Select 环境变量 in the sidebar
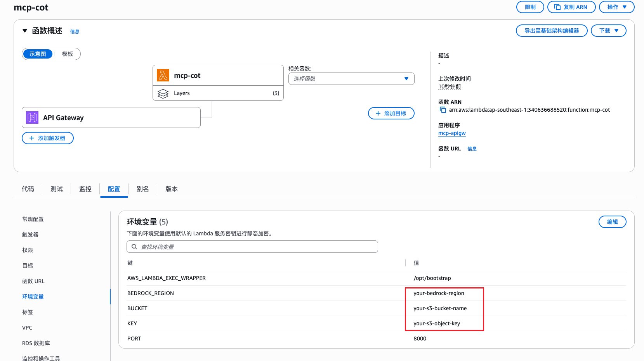644x361 pixels. (33, 297)
